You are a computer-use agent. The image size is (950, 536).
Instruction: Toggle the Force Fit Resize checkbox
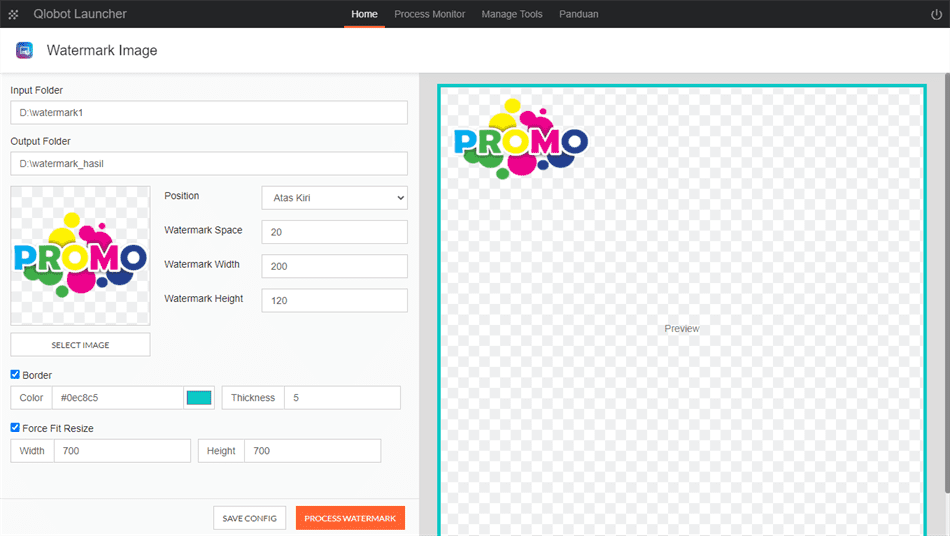tap(15, 428)
